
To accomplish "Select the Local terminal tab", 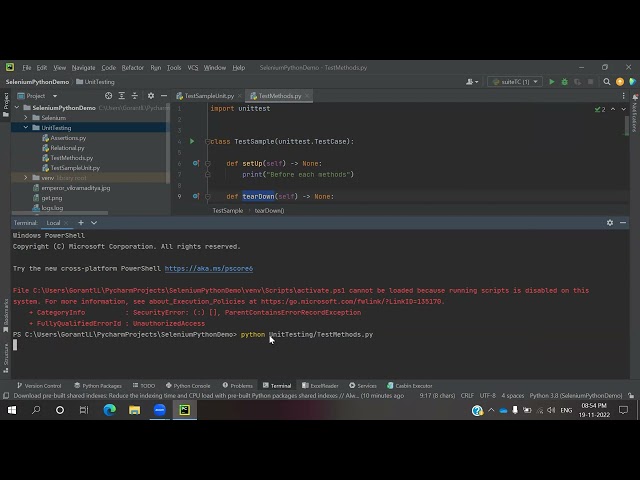I will (53, 223).
